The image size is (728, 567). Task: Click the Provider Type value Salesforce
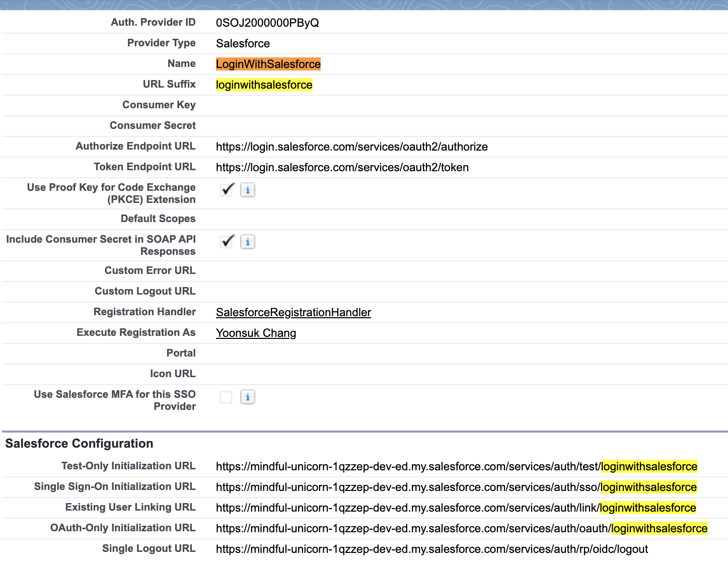click(243, 43)
